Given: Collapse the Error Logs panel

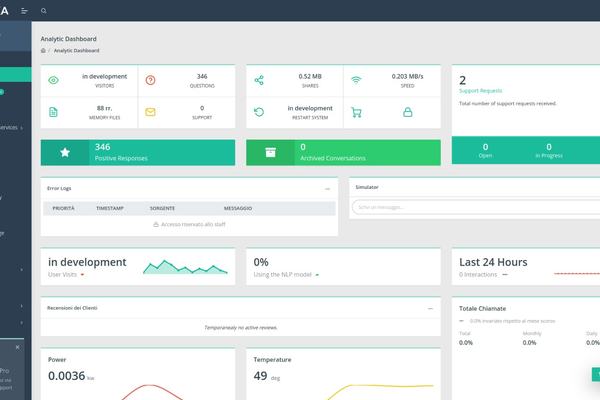Looking at the screenshot, I should (328, 189).
